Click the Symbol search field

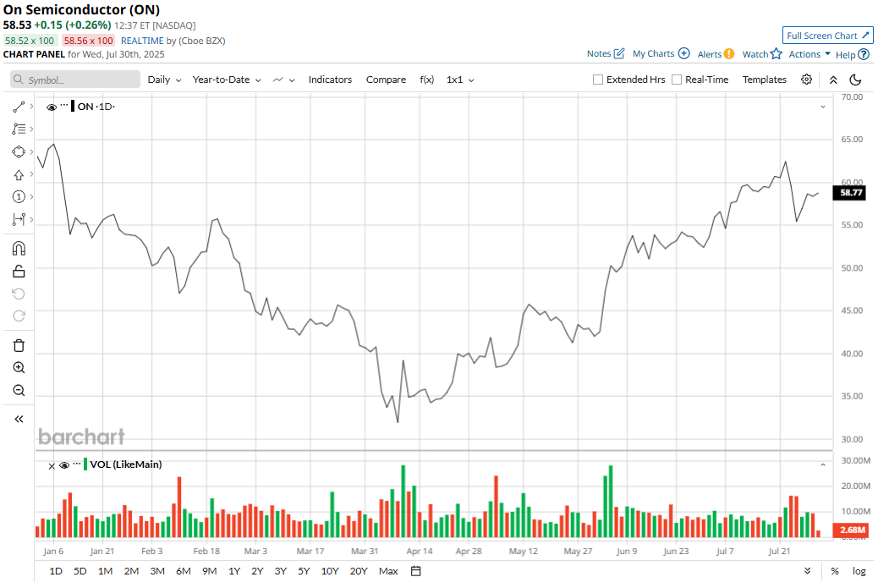tap(74, 80)
